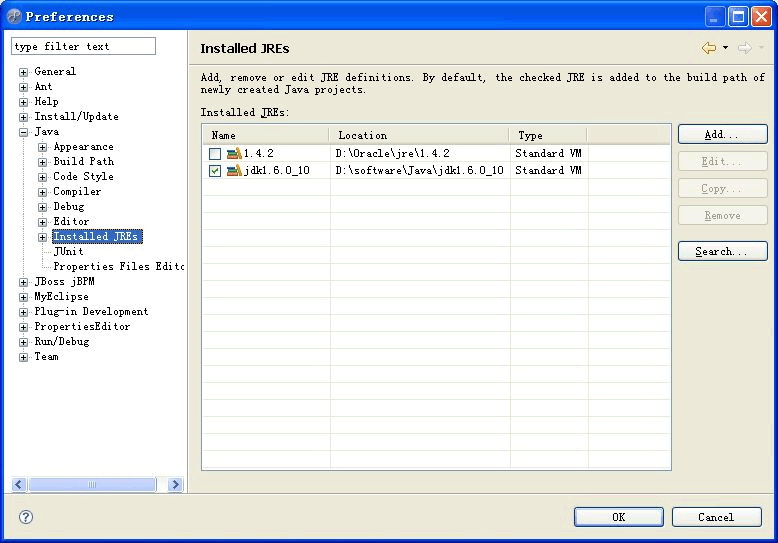Minimize the Preferences window
778x543 pixels.
(714, 17)
